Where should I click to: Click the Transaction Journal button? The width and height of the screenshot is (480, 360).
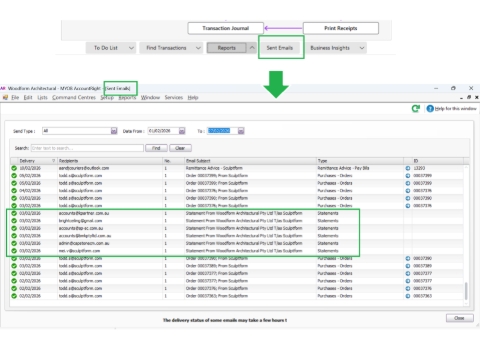pyautogui.click(x=226, y=28)
